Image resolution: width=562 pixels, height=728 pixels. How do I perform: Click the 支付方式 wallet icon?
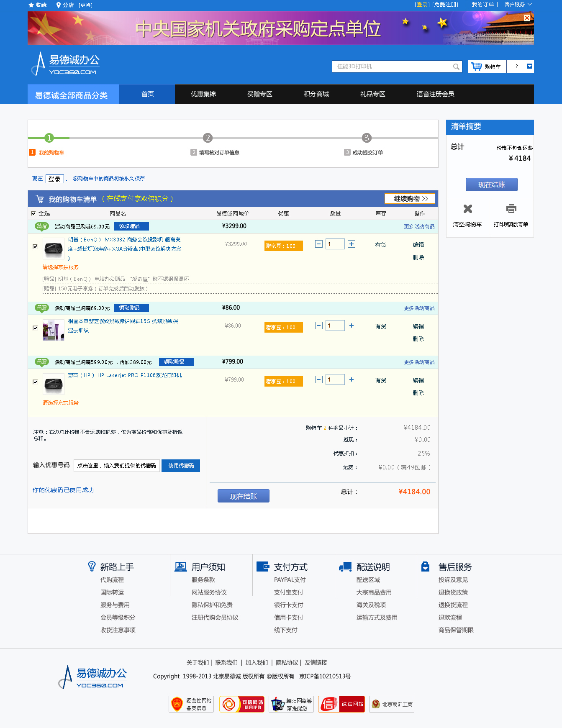click(263, 567)
